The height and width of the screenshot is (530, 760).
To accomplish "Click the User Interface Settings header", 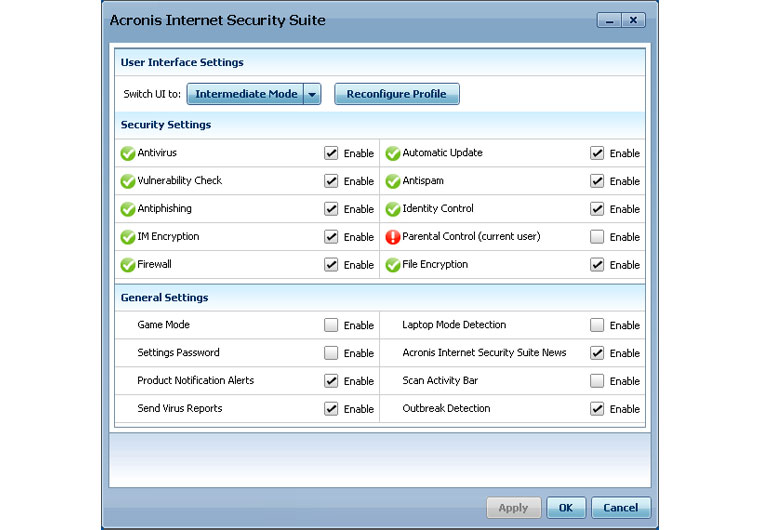I will (x=182, y=63).
